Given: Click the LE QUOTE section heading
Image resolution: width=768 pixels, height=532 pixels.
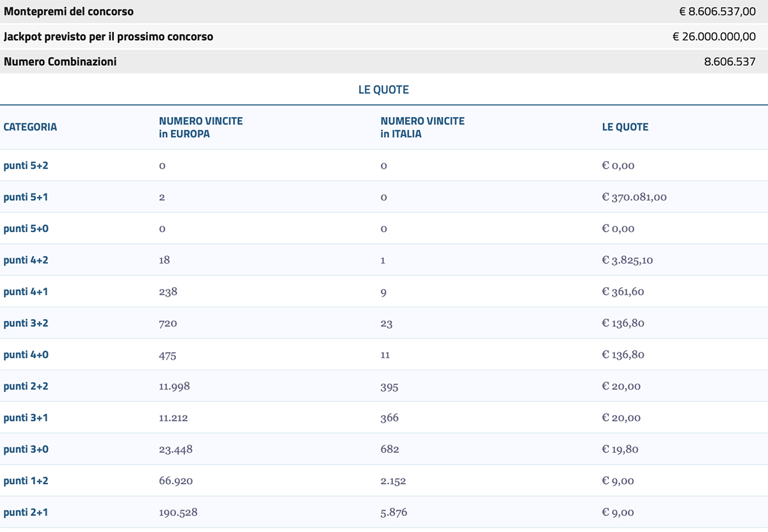Looking at the screenshot, I should click(384, 90).
